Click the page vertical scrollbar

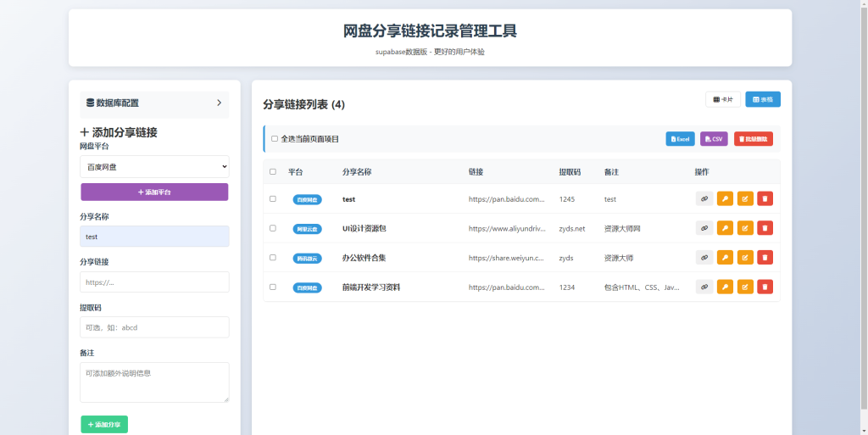coord(864,210)
